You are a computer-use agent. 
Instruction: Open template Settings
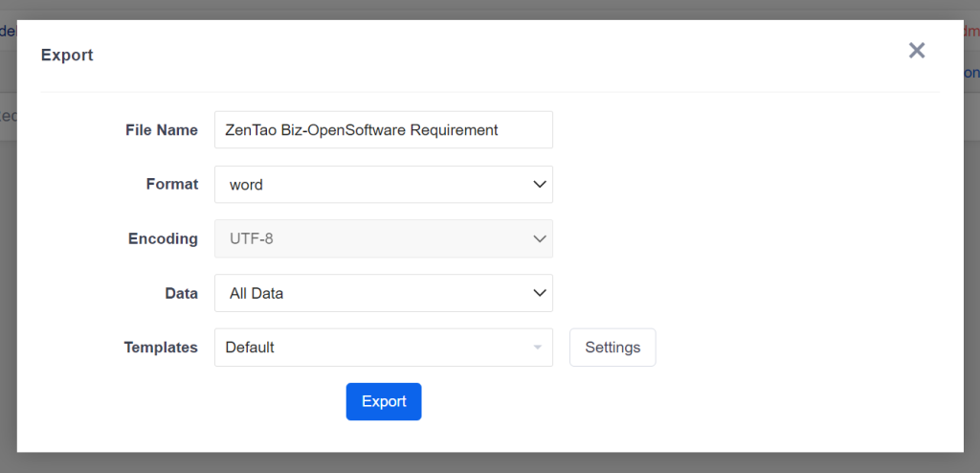pos(612,348)
